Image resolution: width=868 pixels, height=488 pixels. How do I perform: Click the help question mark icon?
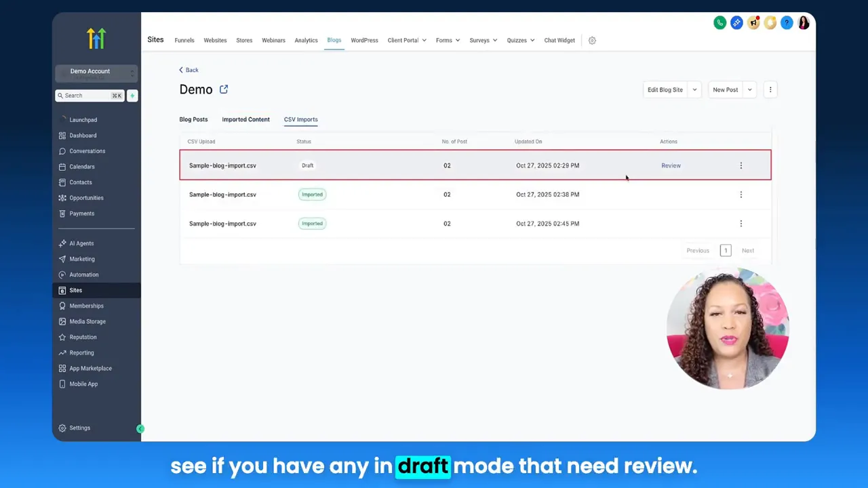tap(786, 22)
